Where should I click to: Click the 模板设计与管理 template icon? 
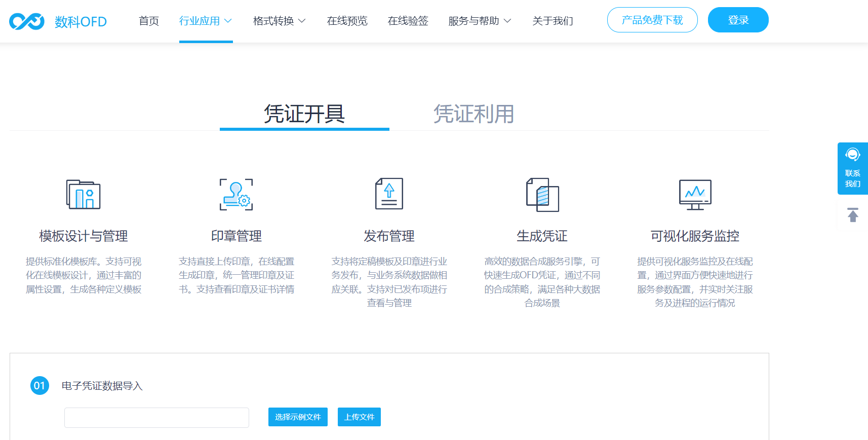tap(84, 194)
